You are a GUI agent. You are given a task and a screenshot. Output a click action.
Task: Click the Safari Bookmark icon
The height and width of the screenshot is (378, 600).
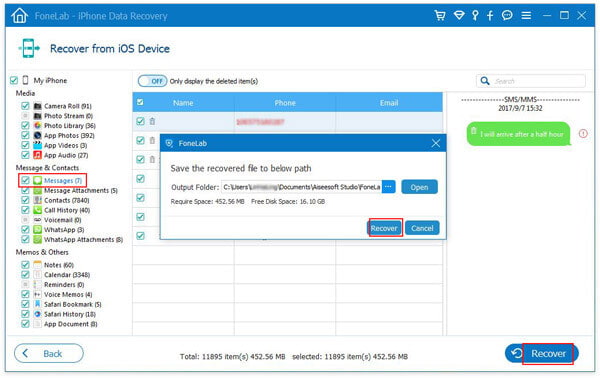coord(38,304)
